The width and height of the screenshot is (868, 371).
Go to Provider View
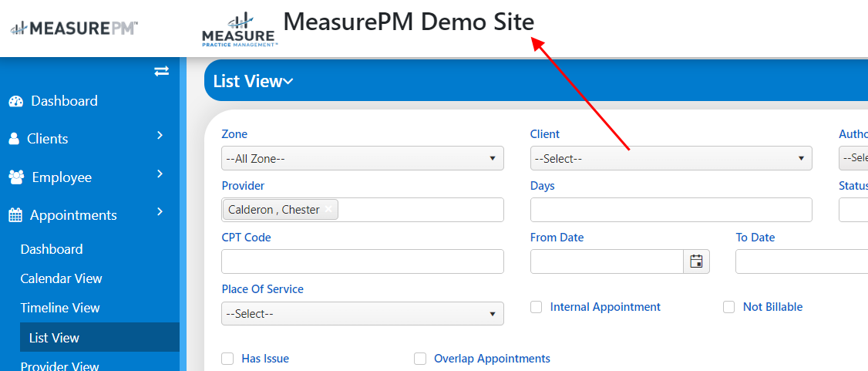(60, 366)
